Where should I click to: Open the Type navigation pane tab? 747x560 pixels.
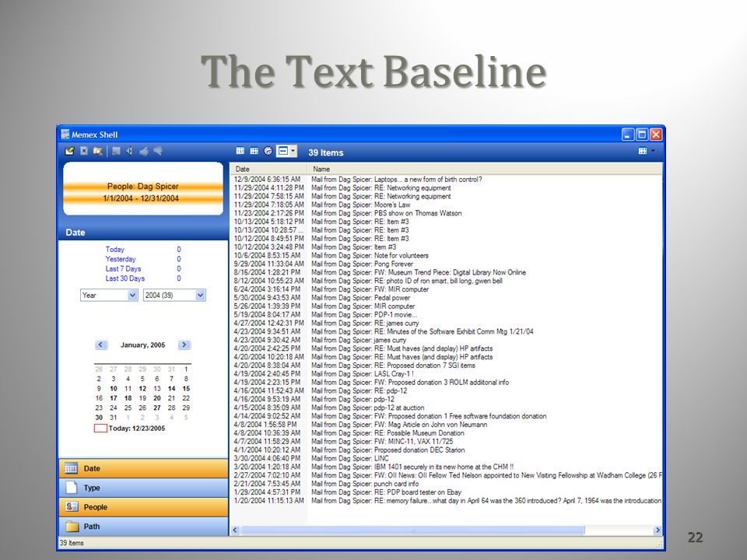(x=143, y=488)
